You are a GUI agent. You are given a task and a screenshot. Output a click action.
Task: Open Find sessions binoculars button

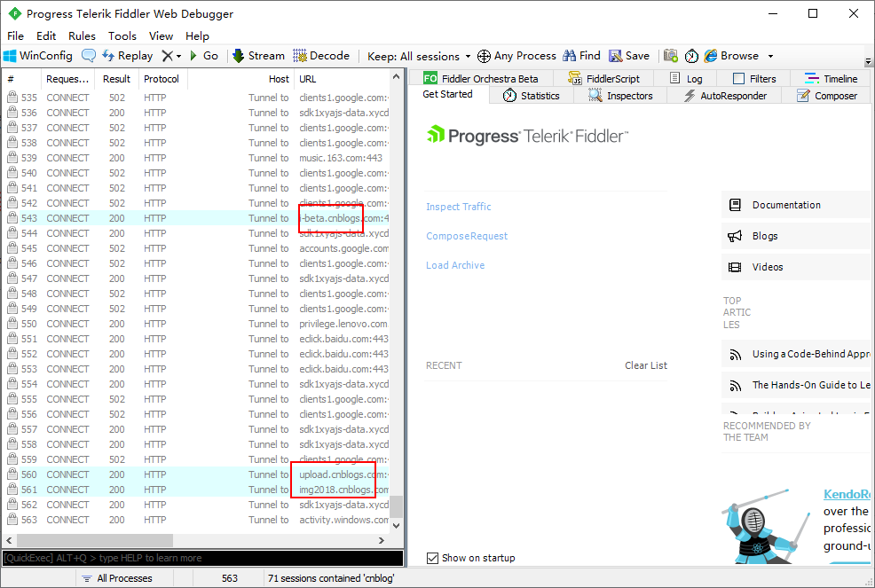tap(581, 56)
